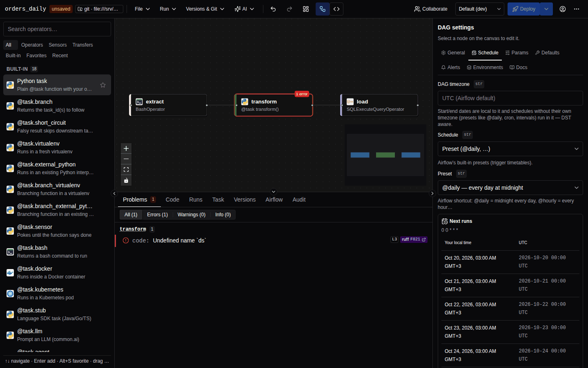Open the Versions & Git menu
588x368 pixels.
(x=205, y=9)
